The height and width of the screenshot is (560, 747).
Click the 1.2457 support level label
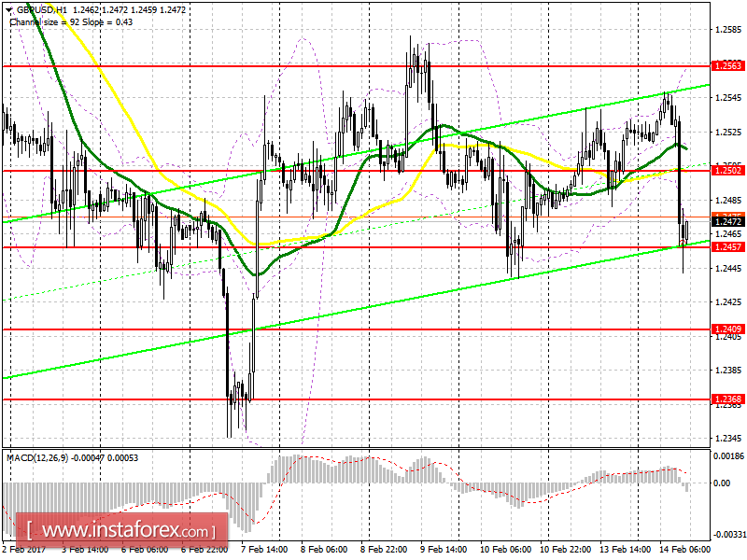pos(727,246)
